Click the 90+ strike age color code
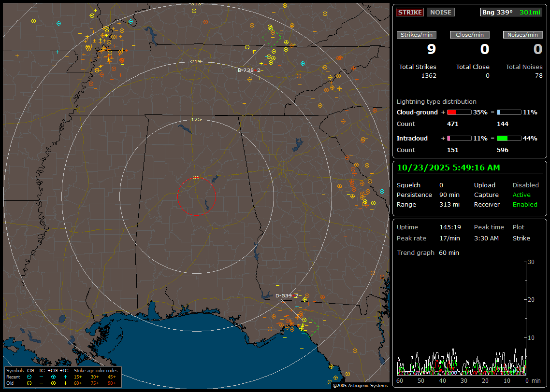Screen dimensions: 550x392 click(x=112, y=383)
